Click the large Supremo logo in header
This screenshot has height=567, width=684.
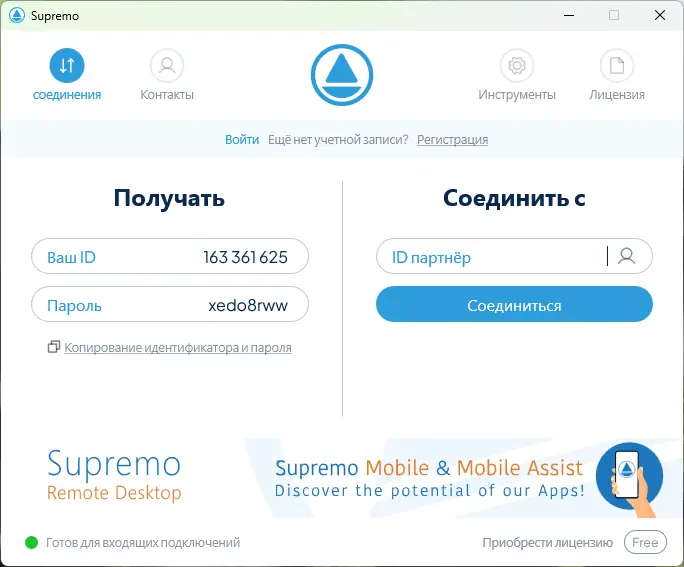click(x=342, y=75)
